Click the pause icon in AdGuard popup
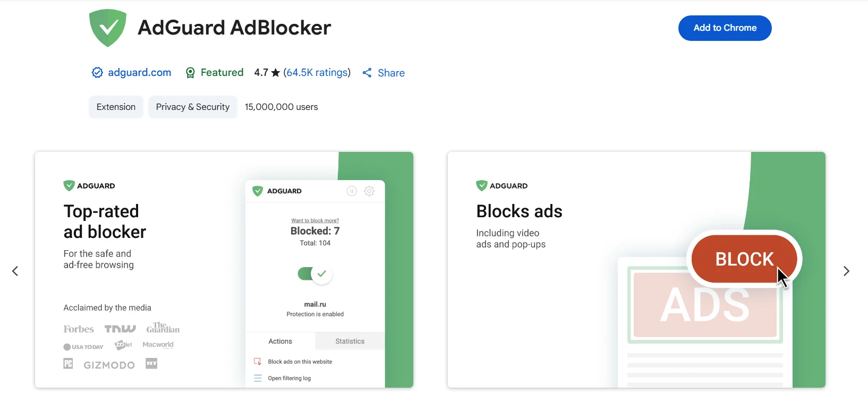 click(352, 191)
